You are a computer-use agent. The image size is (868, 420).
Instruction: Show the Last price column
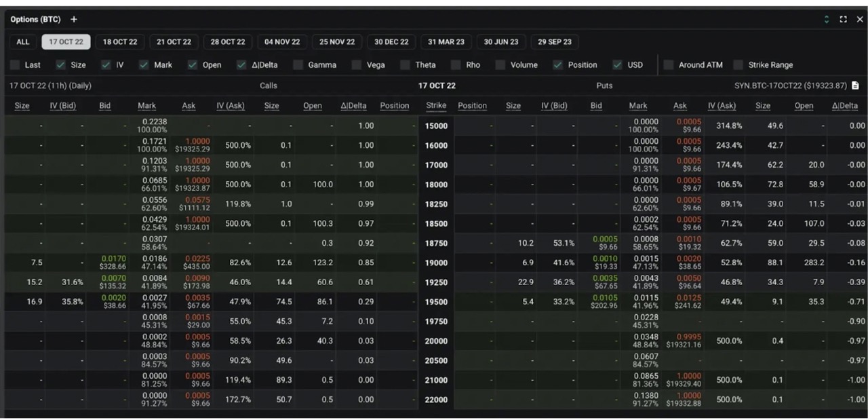[x=15, y=65]
